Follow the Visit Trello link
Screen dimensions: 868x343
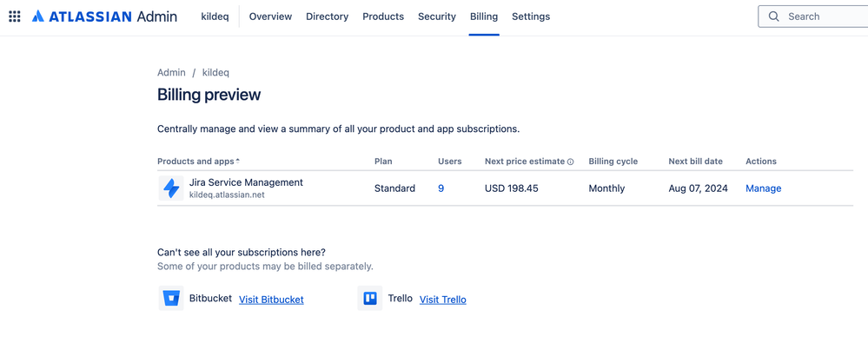443,300
